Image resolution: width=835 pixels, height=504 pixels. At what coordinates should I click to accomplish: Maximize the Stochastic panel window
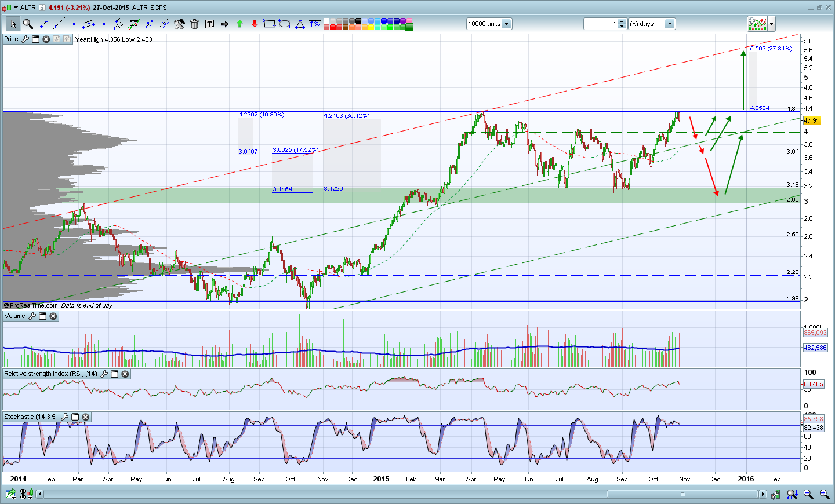[x=75, y=417]
